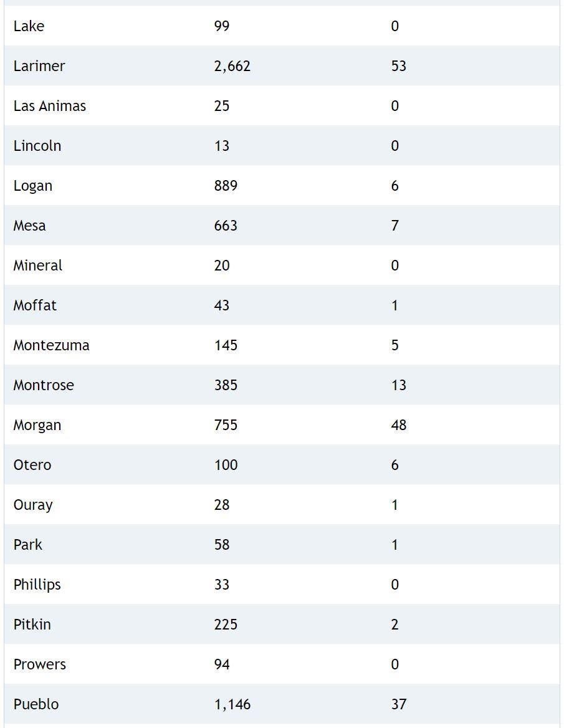The image size is (564, 728).
Task: Click the Larimer county name cell
Action: [x=39, y=66]
